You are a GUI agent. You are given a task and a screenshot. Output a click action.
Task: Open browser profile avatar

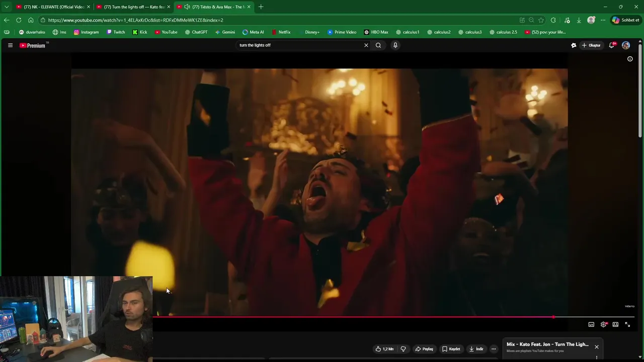(x=591, y=20)
